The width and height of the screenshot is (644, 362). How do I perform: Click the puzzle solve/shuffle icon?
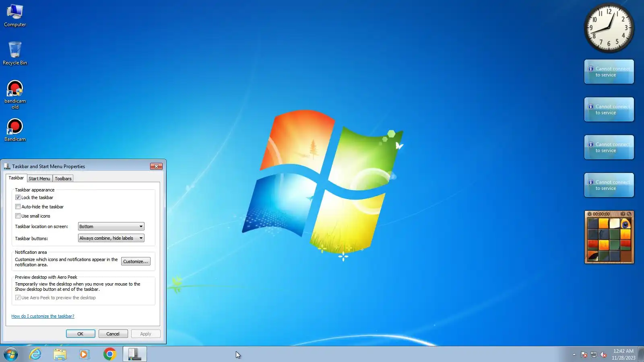629,214
